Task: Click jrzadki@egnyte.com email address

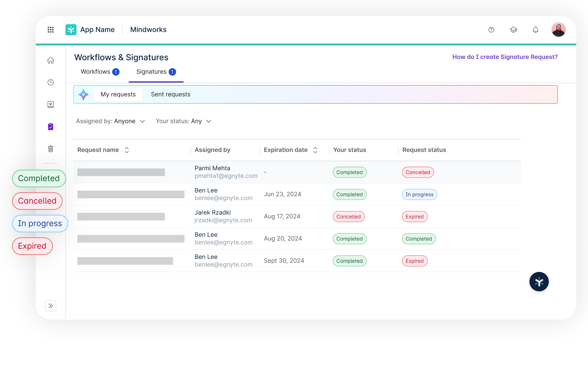Action: (223, 220)
